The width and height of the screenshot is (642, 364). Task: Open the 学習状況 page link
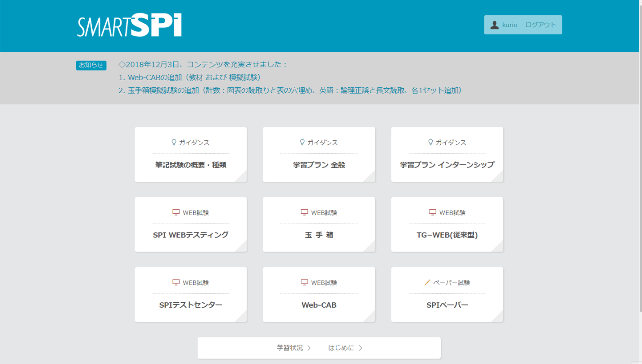point(290,347)
